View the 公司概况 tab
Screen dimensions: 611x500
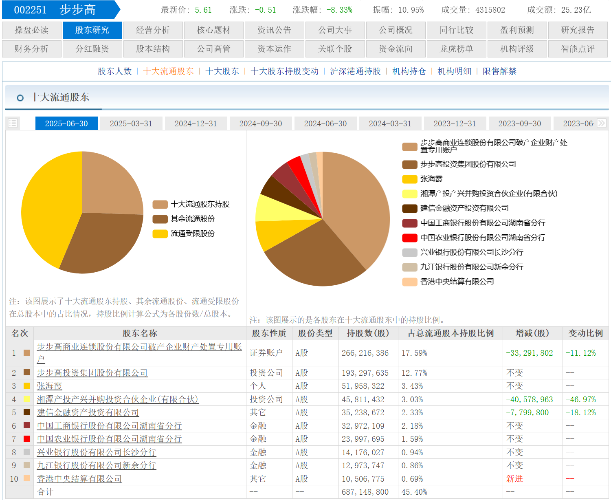396,30
